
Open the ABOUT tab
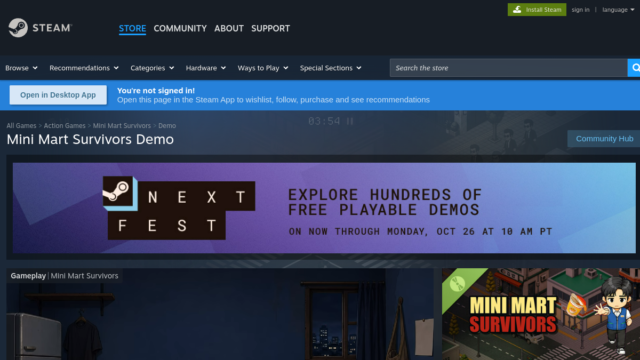229,29
